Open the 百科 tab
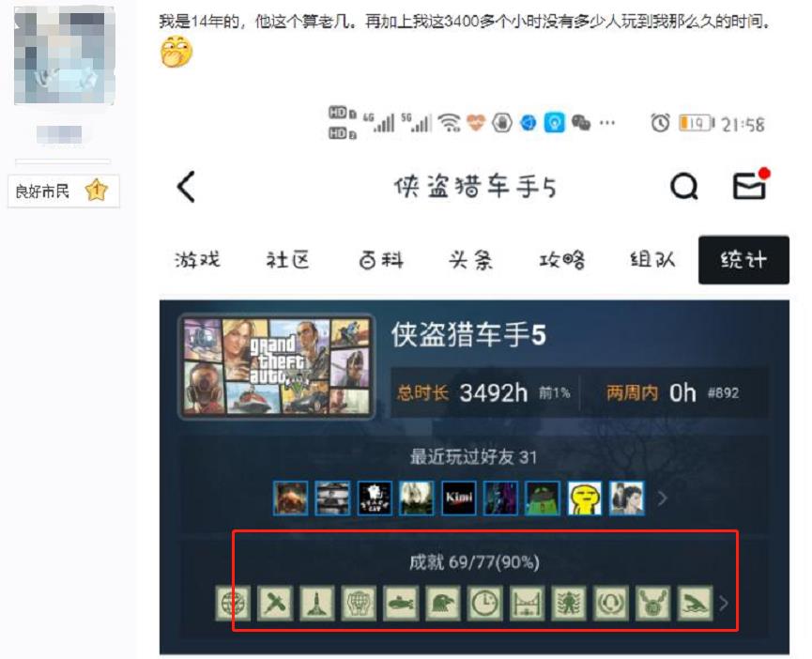 point(380,260)
